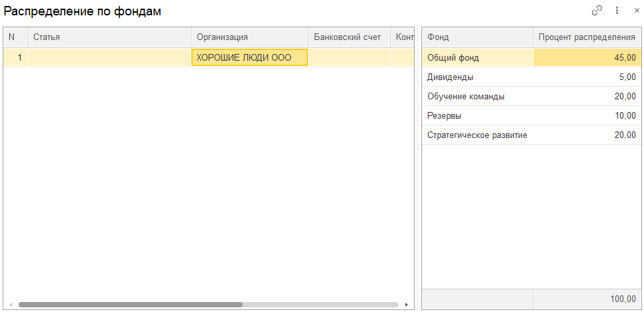Click the N column header
644x314 pixels.
15,37
